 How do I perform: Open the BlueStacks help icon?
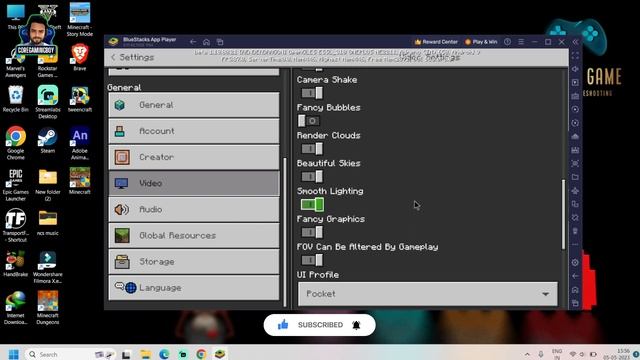(x=507, y=42)
